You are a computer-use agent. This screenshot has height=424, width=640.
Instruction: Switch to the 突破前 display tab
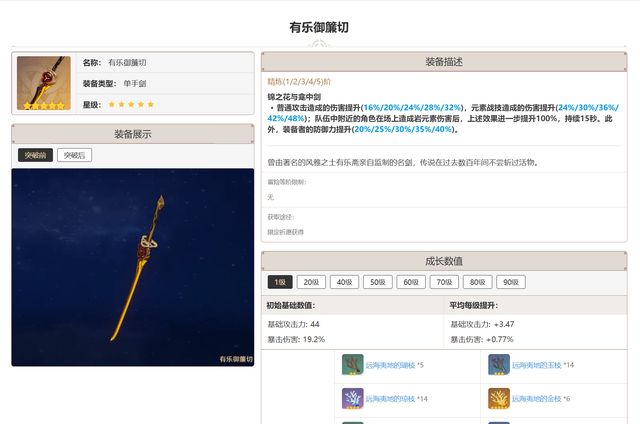tap(35, 155)
